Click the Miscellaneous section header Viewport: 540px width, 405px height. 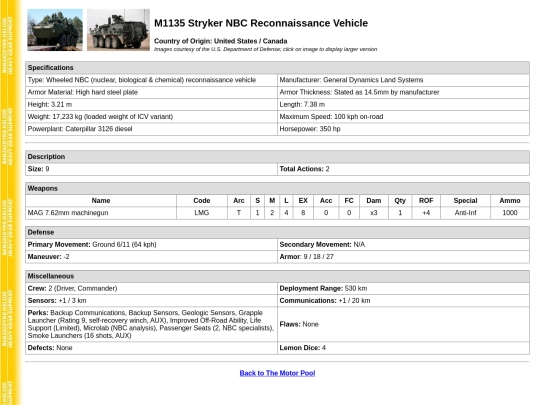click(x=277, y=276)
